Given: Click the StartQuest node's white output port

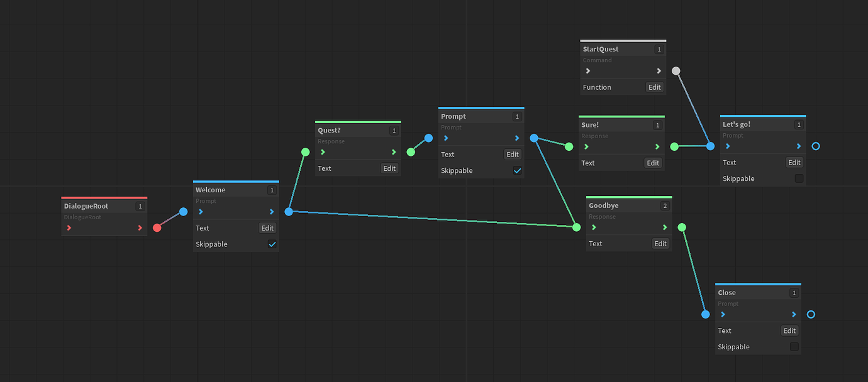Looking at the screenshot, I should 676,71.
